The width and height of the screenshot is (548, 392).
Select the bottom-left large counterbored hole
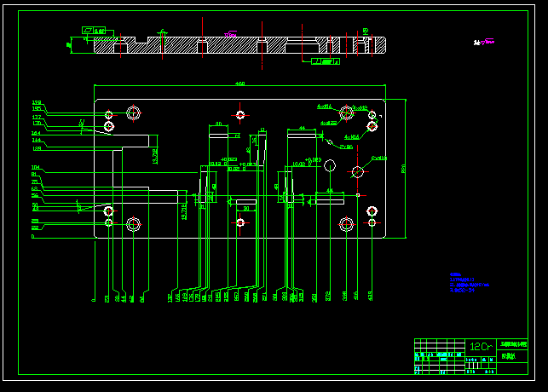(x=134, y=224)
